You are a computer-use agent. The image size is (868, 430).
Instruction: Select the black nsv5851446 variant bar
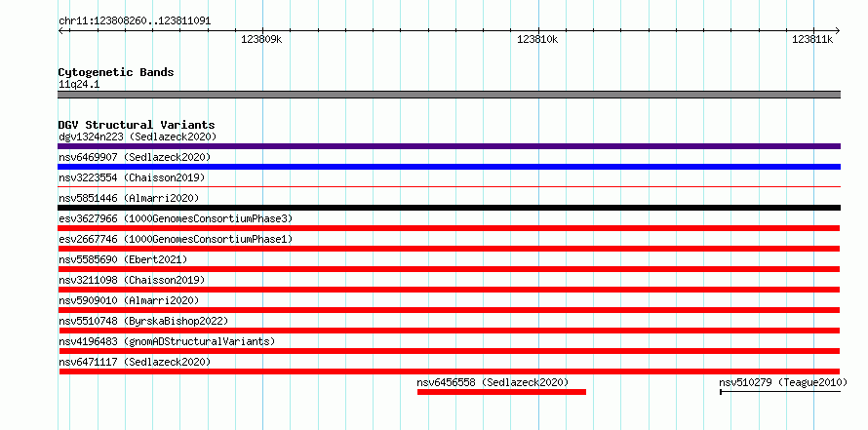pos(449,208)
